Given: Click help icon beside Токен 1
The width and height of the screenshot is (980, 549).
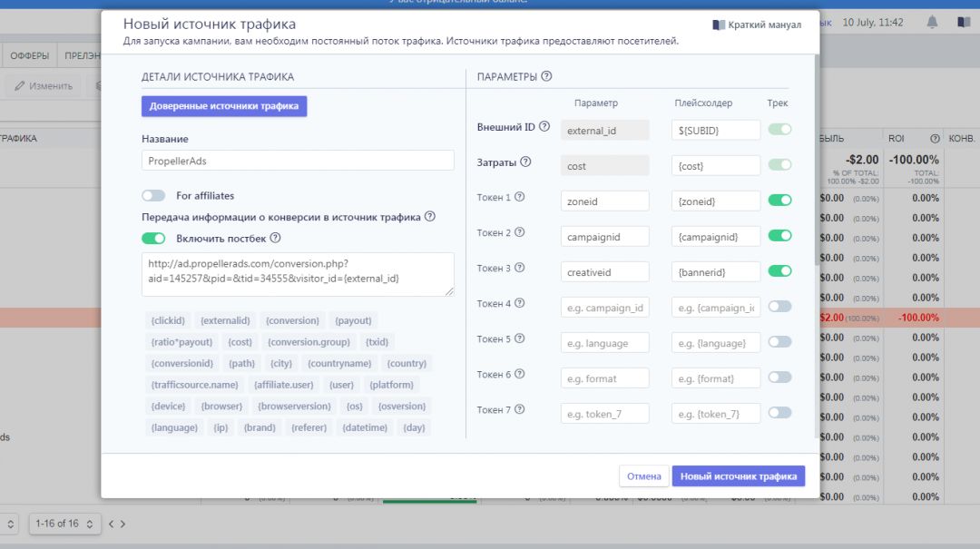Looking at the screenshot, I should coord(520,197).
